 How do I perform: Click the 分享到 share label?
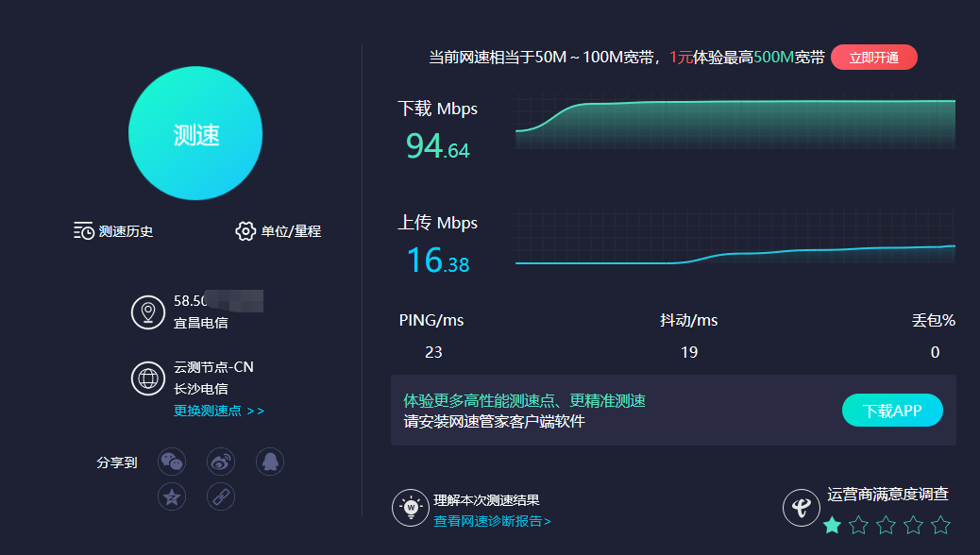point(117,462)
